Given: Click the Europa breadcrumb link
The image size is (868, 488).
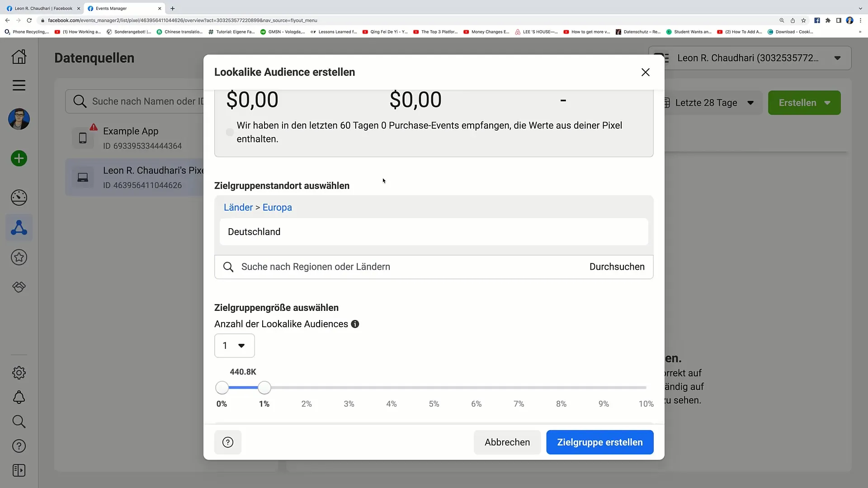Looking at the screenshot, I should pos(277,207).
